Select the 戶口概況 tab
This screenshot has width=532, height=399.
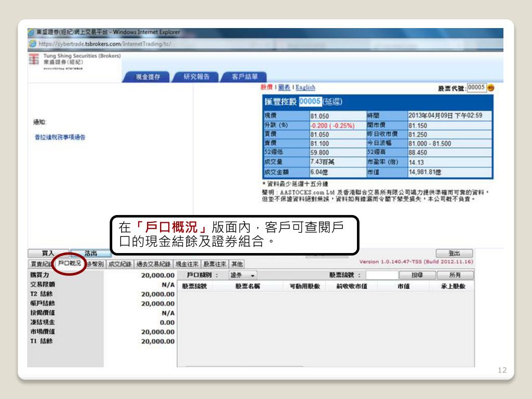point(70,263)
